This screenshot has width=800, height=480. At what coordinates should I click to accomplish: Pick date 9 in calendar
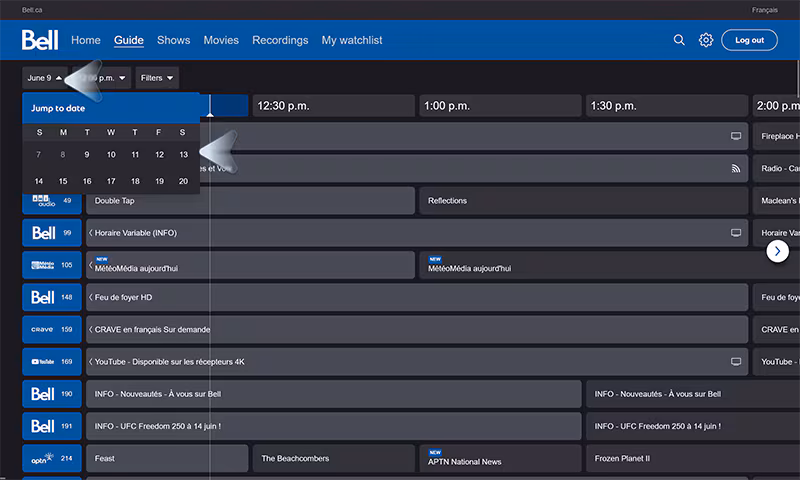click(x=87, y=155)
